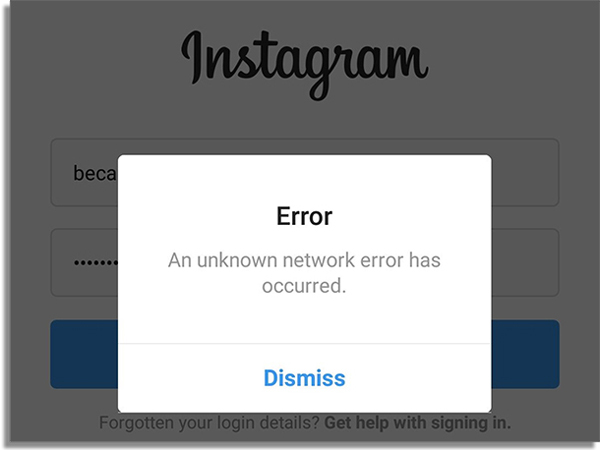Click the word 'occurred.' in the message
The height and width of the screenshot is (450, 600).
coord(304,286)
